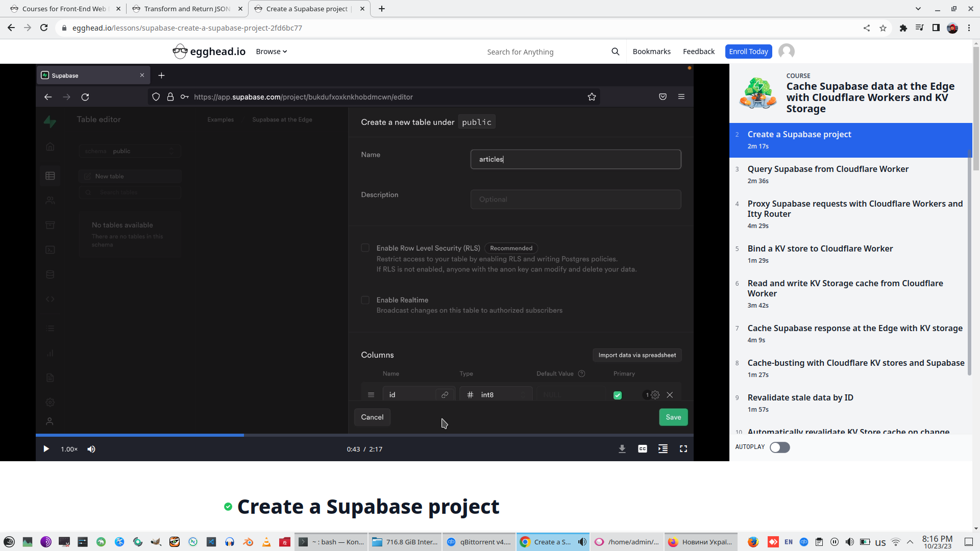Bookmark this page with star icon

point(883,28)
